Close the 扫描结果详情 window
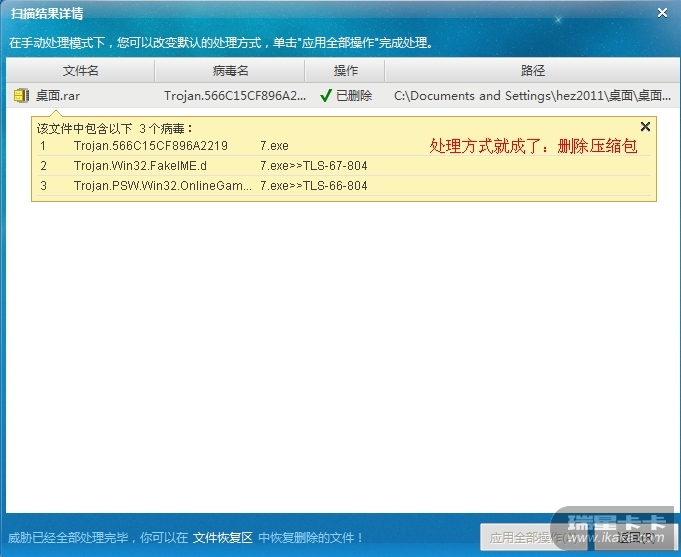 [662, 13]
